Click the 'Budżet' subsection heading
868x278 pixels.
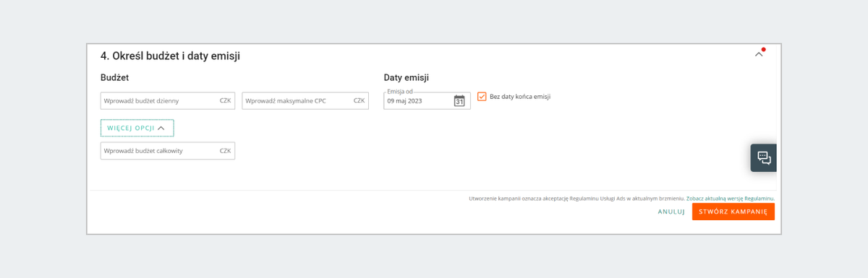pyautogui.click(x=115, y=77)
